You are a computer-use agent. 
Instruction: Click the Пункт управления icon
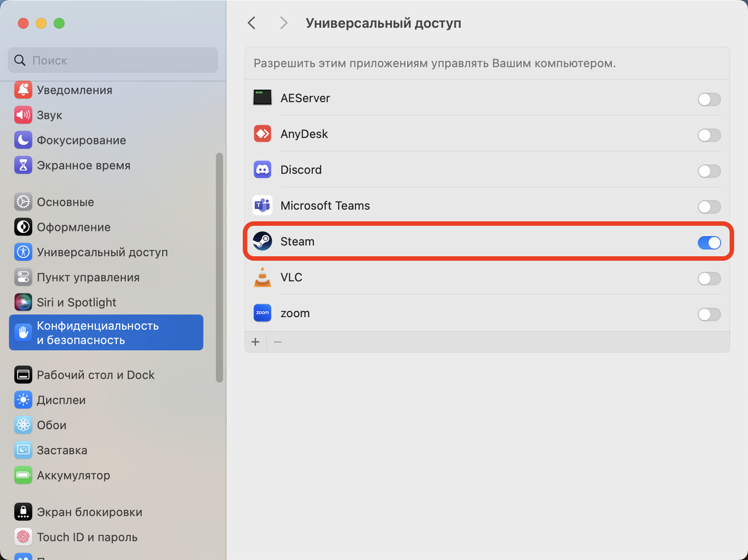click(23, 277)
